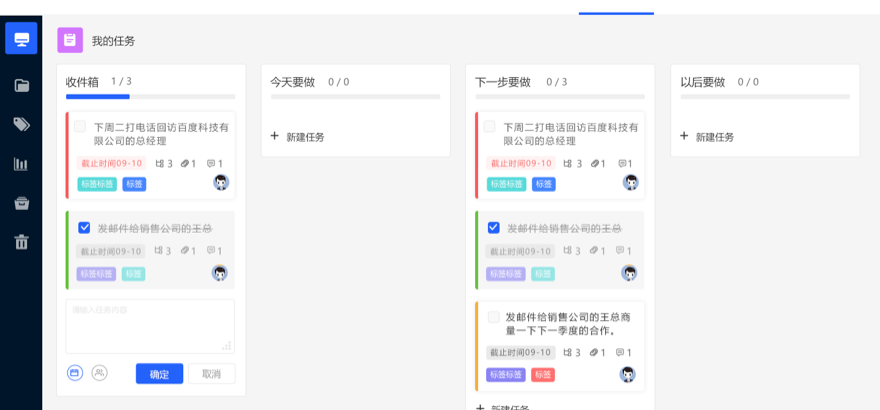Screen dimensions: 880x410
Task: Click the 以后要做 column header
Action: 703,82
